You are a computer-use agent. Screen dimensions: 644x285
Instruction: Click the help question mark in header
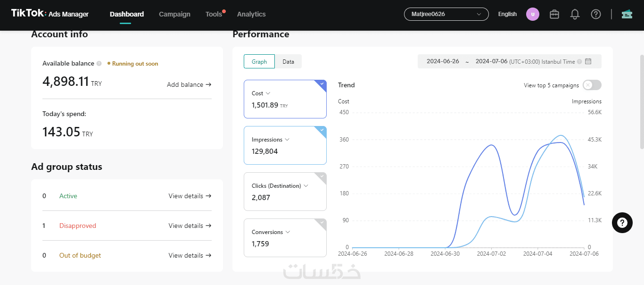coord(596,14)
